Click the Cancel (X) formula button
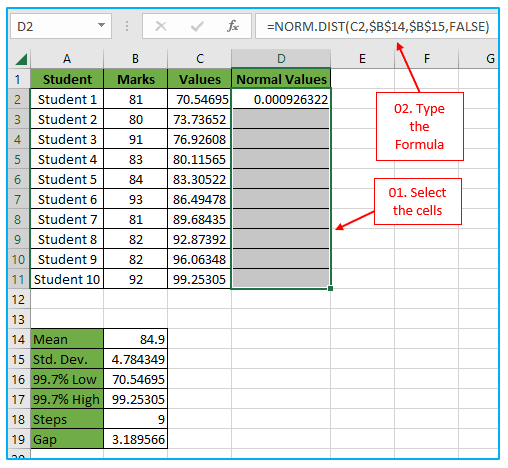 161,26
